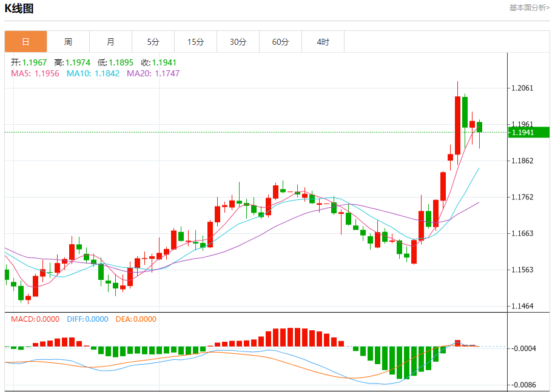This screenshot has width=555, height=392.
Task: Switch to the 4时 chart tab
Action: (323, 42)
